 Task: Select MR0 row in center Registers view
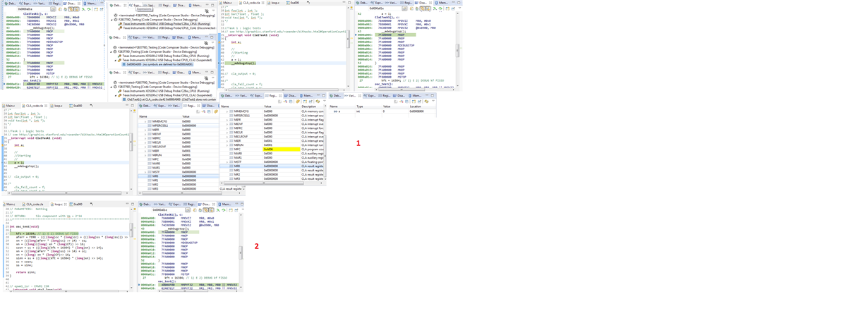point(272,166)
